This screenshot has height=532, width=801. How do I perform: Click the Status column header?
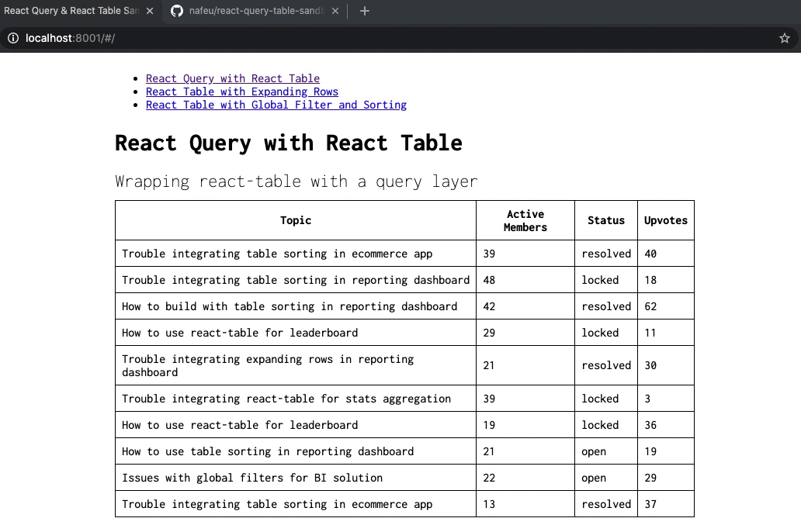tap(606, 220)
